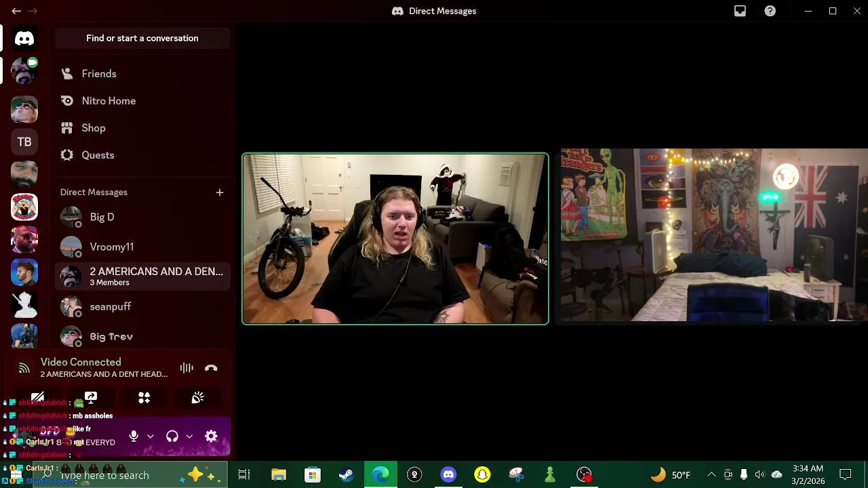Expand microphone input options arrow
The image size is (868, 488).
coord(151,436)
